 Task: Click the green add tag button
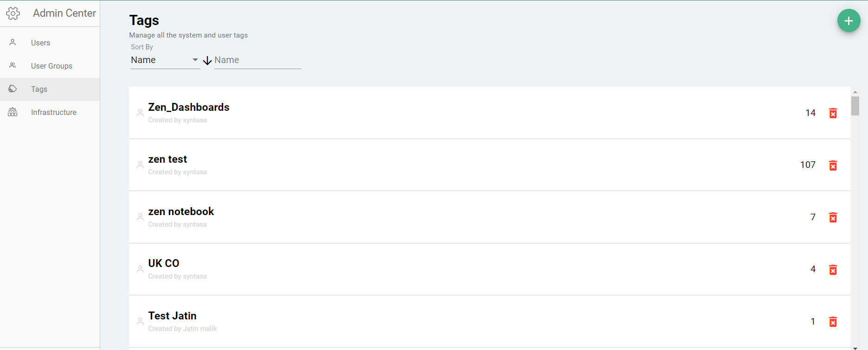pyautogui.click(x=849, y=21)
